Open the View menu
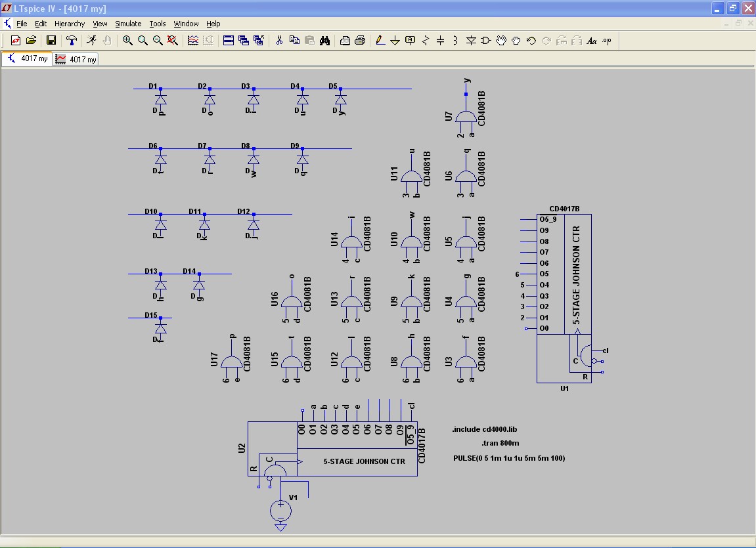756x548 pixels. click(x=100, y=24)
